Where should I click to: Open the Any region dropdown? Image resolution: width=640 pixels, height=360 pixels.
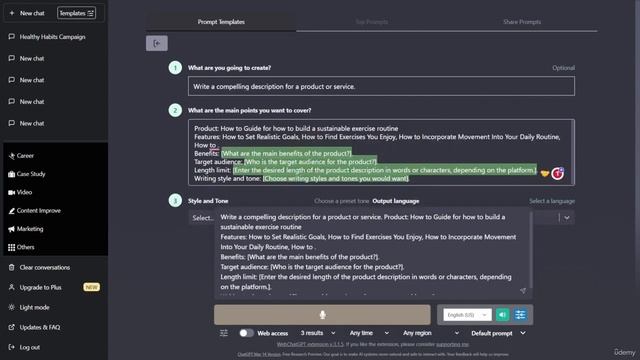[431, 333]
